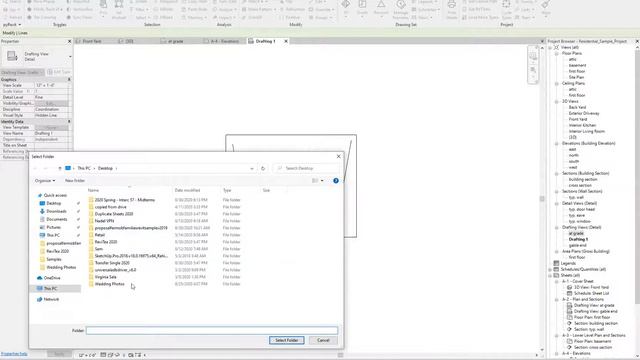The width and height of the screenshot is (640, 360).
Task: Click the Search Desktop field
Action: pos(307,168)
